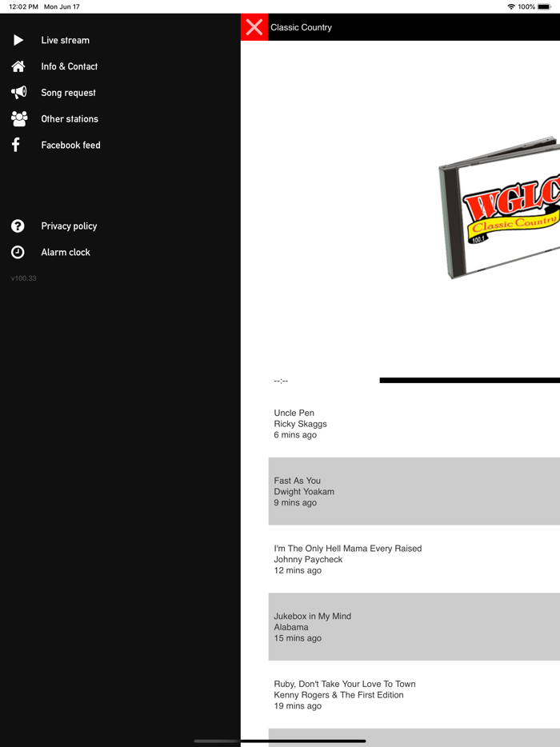
Task: Click the v100.33 version label
Action: coord(23,278)
